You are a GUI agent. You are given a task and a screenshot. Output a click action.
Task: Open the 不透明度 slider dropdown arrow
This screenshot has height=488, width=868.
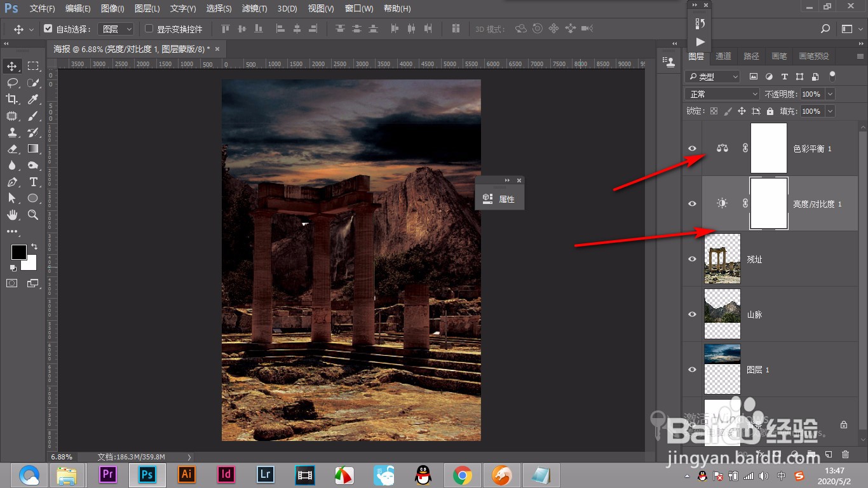(x=829, y=94)
